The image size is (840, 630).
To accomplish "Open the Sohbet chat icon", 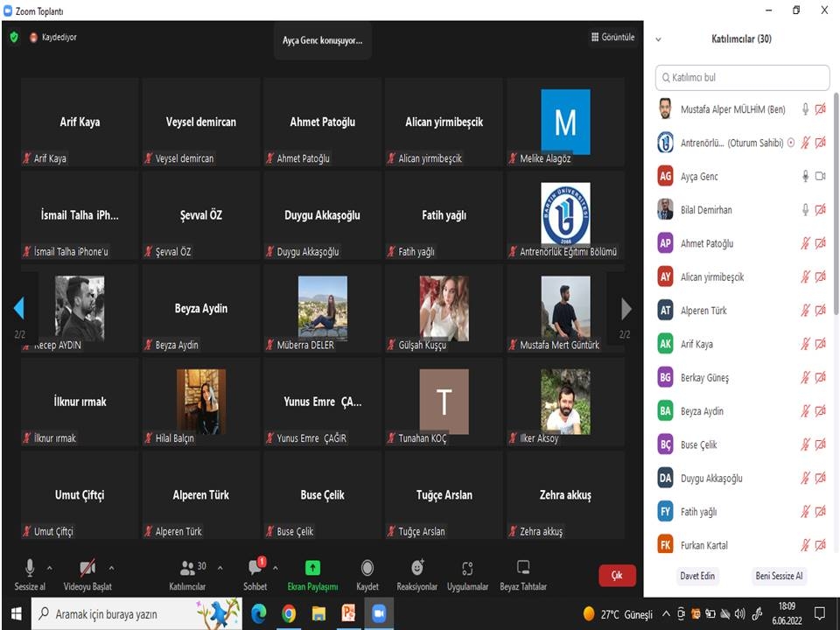I will pos(255,569).
